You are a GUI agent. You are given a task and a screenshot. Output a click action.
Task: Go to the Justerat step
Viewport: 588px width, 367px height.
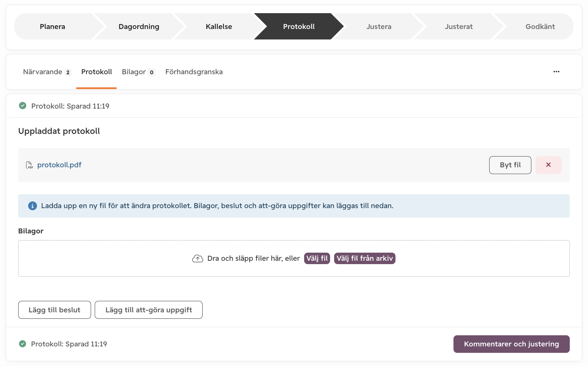click(459, 26)
